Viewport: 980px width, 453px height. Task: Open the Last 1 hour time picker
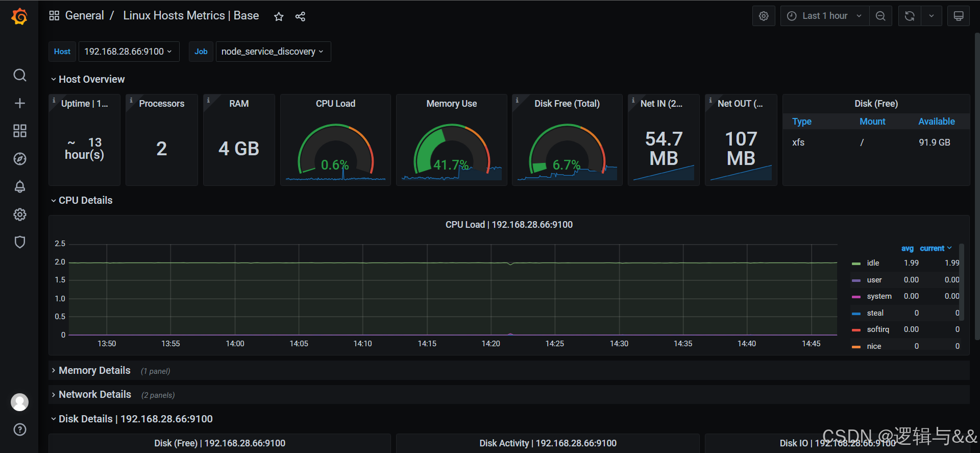click(824, 16)
